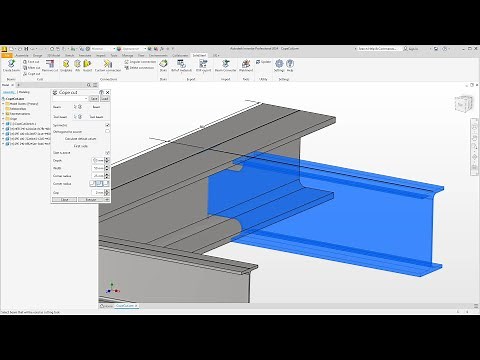Select the first corner shape option
480x360 pixels.
pos(93,184)
